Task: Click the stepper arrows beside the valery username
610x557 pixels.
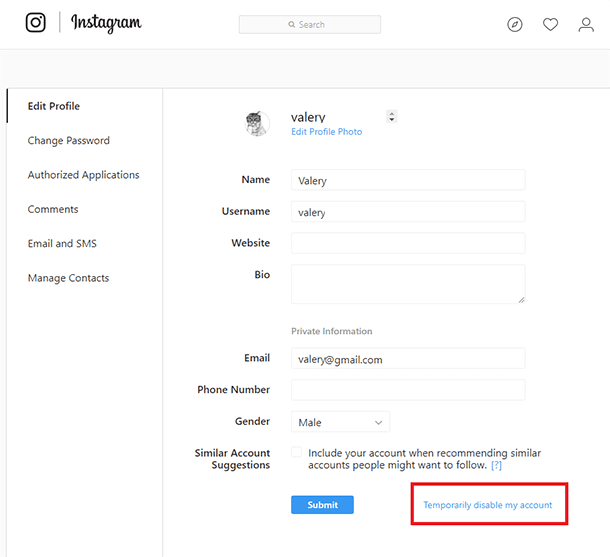Action: tap(392, 116)
